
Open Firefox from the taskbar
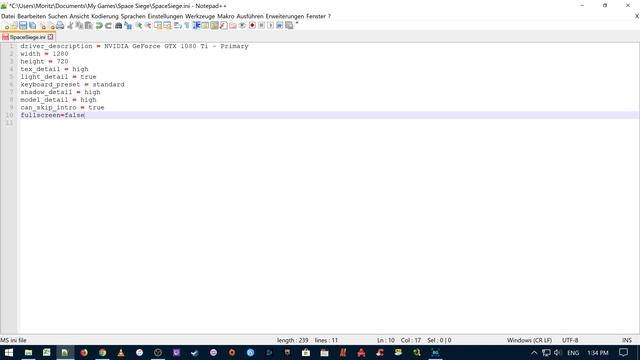click(x=84, y=353)
